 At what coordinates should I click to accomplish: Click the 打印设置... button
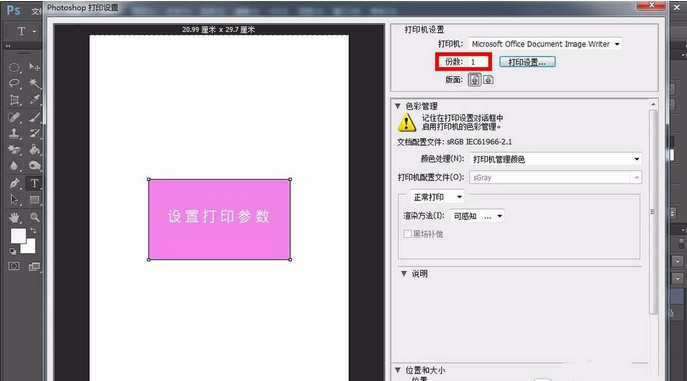coord(528,62)
